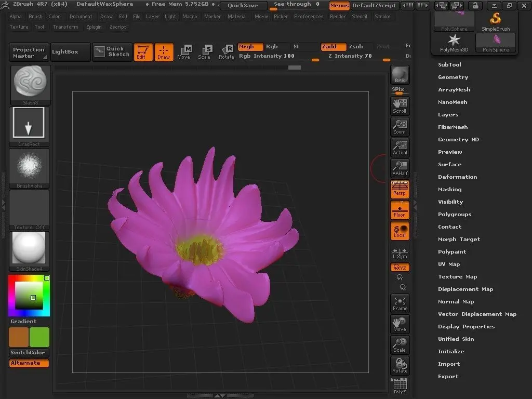
Task: Open the Slash3 brush thumbnail
Action: pos(30,85)
